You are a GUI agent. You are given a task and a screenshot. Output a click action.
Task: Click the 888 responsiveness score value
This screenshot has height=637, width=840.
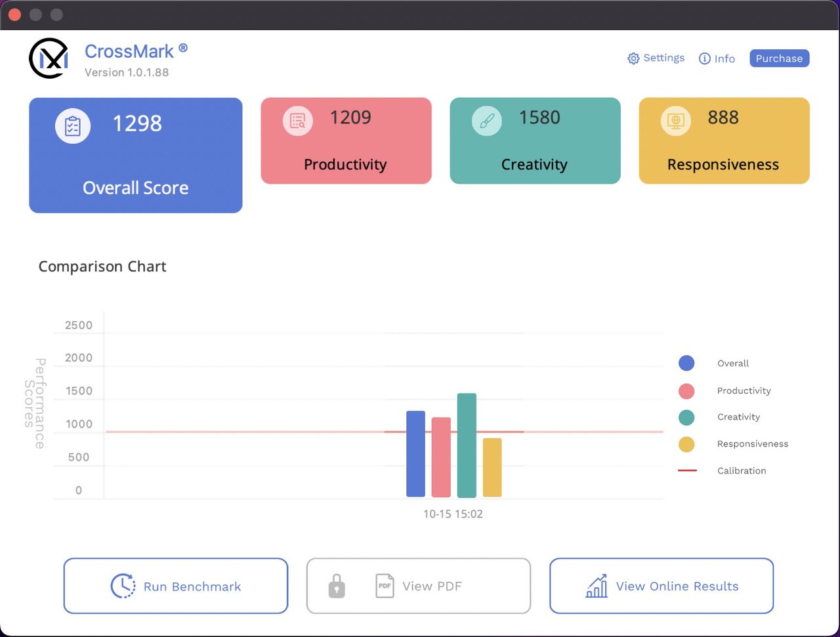point(723,118)
